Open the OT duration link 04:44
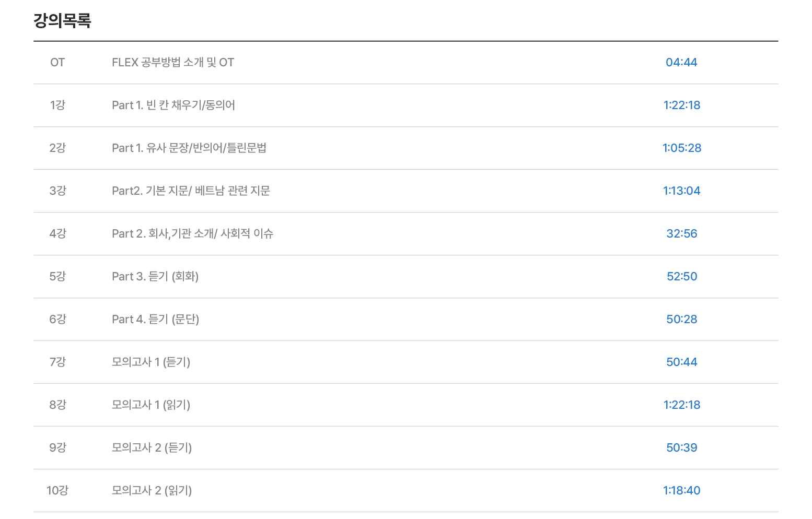The image size is (812, 519). click(x=681, y=63)
